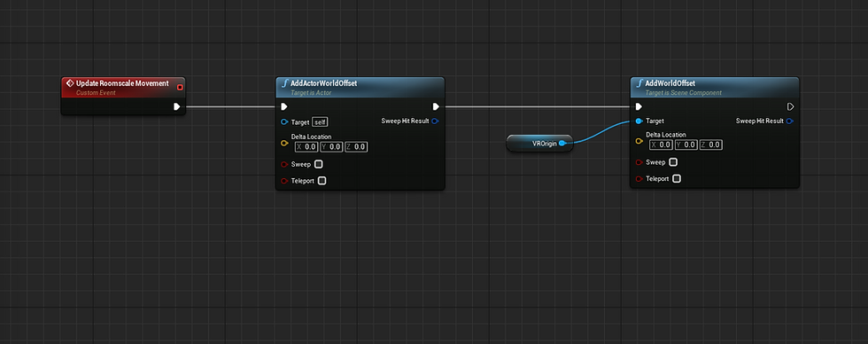Click Delta Location pin on AddActorWorldOffset
868x344 pixels.
(x=284, y=143)
